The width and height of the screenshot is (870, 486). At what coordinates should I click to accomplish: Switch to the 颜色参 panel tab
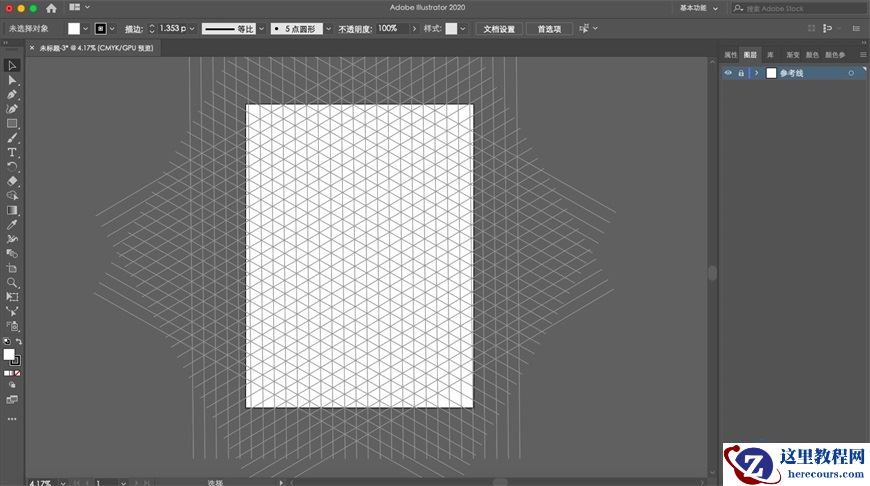coord(835,55)
